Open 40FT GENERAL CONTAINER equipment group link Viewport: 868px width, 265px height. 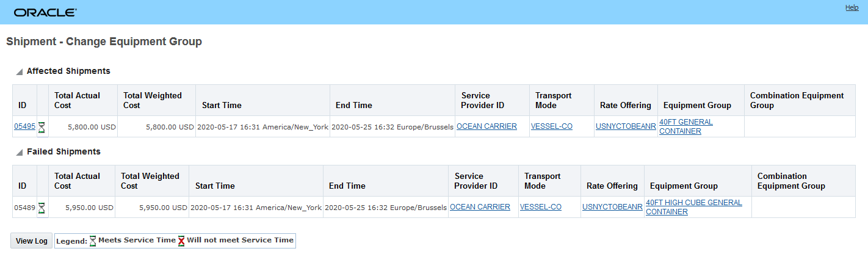[685, 122]
